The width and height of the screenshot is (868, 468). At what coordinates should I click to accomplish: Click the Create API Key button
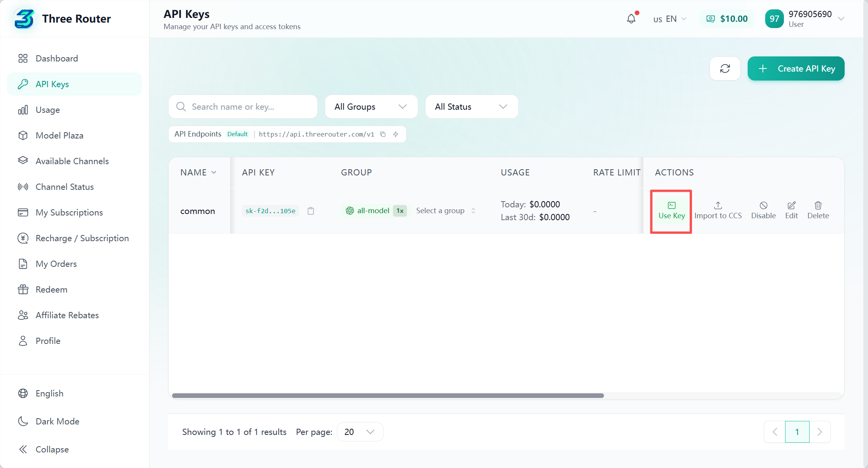pyautogui.click(x=796, y=68)
